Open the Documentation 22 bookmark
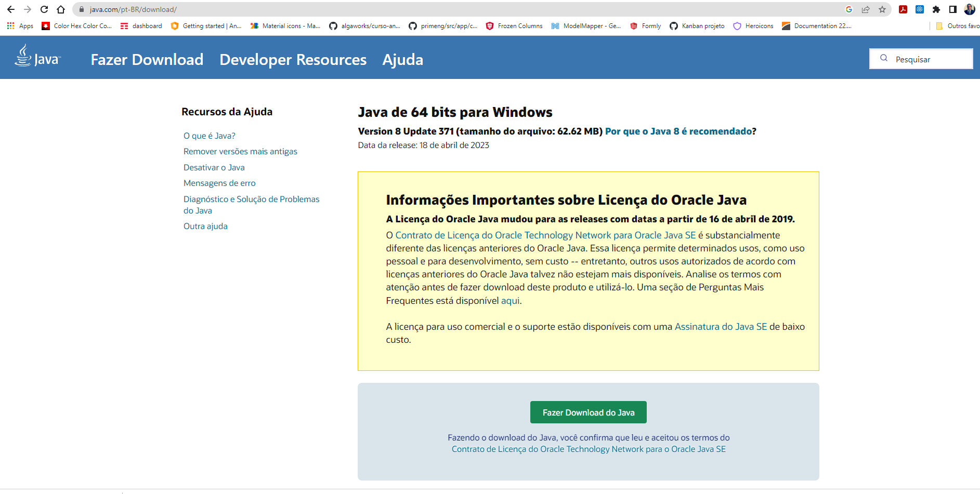The width and height of the screenshot is (980, 494). coord(817,26)
